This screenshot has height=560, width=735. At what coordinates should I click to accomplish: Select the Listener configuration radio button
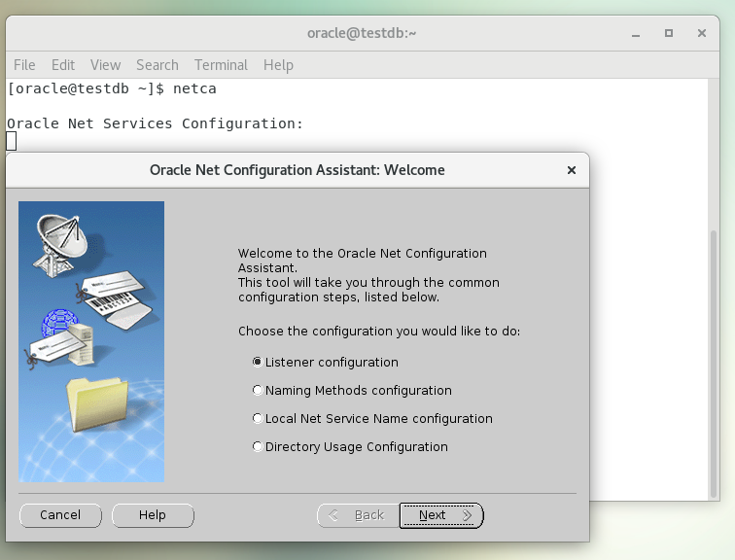pos(258,362)
